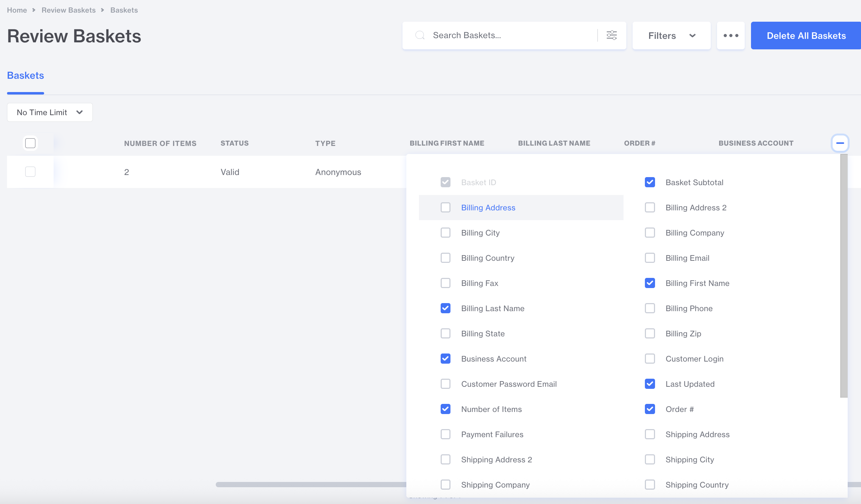Screen dimensions: 861x504
Task: Tick the Billing Phone checkbox
Action: [650, 308]
